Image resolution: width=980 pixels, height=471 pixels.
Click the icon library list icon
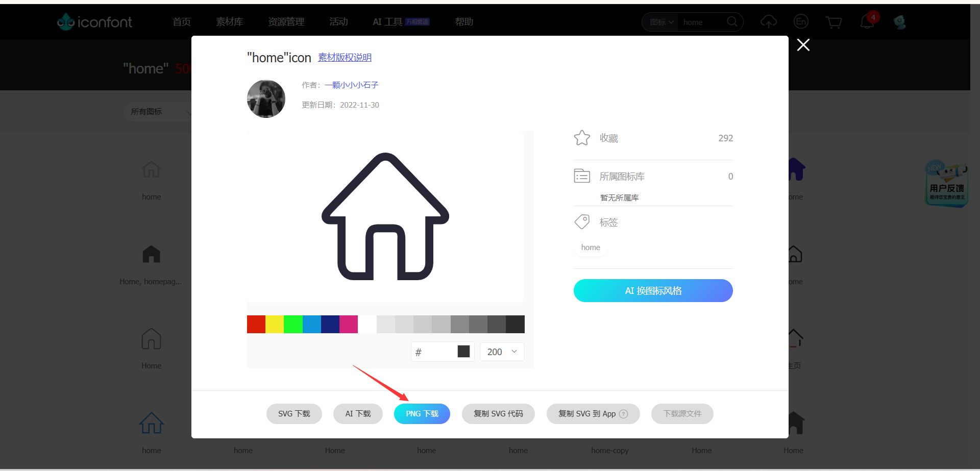[582, 176]
